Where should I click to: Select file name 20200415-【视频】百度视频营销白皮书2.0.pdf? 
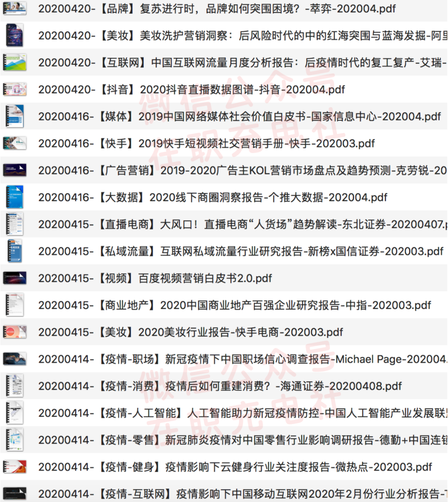click(155, 278)
